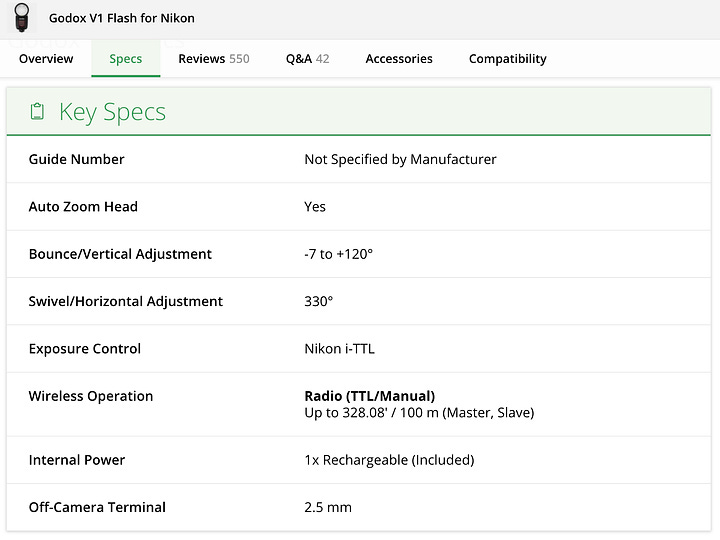
Task: Go to the Accessories tab
Action: point(399,59)
